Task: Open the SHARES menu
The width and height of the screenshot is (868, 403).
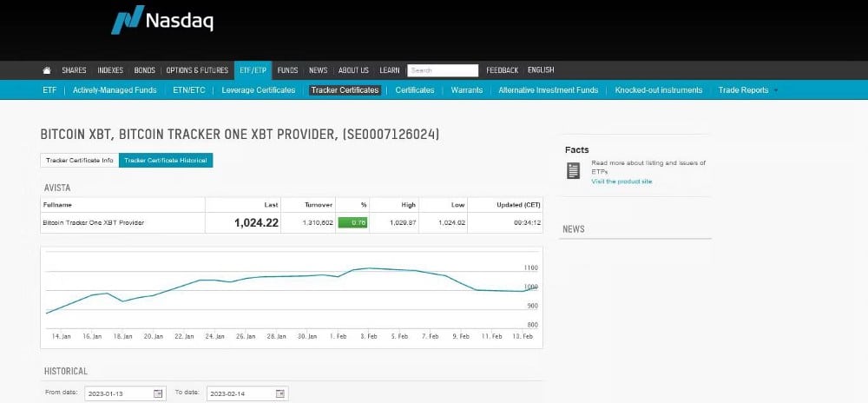Action: [74, 70]
